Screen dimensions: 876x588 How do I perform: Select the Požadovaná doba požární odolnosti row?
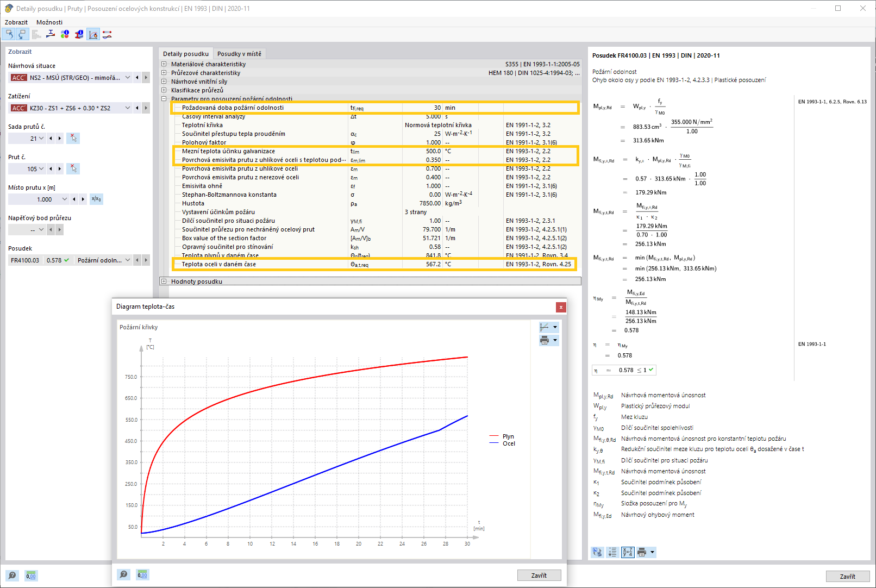(376, 108)
